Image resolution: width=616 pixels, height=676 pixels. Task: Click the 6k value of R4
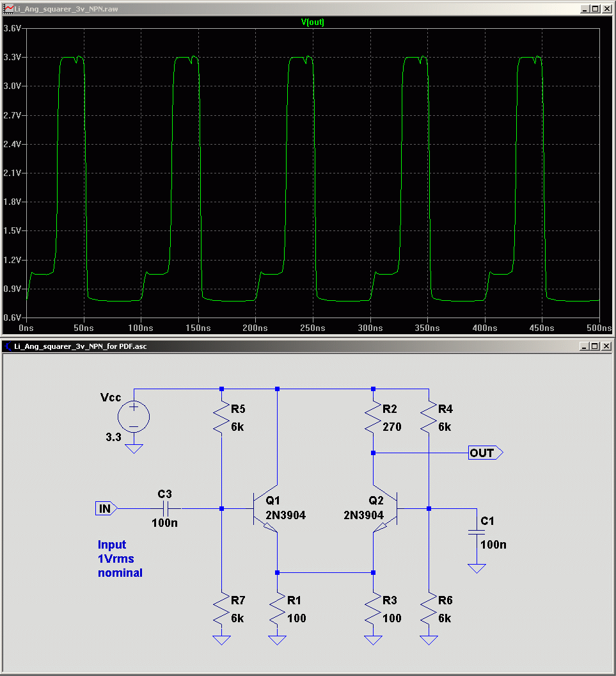(x=445, y=427)
